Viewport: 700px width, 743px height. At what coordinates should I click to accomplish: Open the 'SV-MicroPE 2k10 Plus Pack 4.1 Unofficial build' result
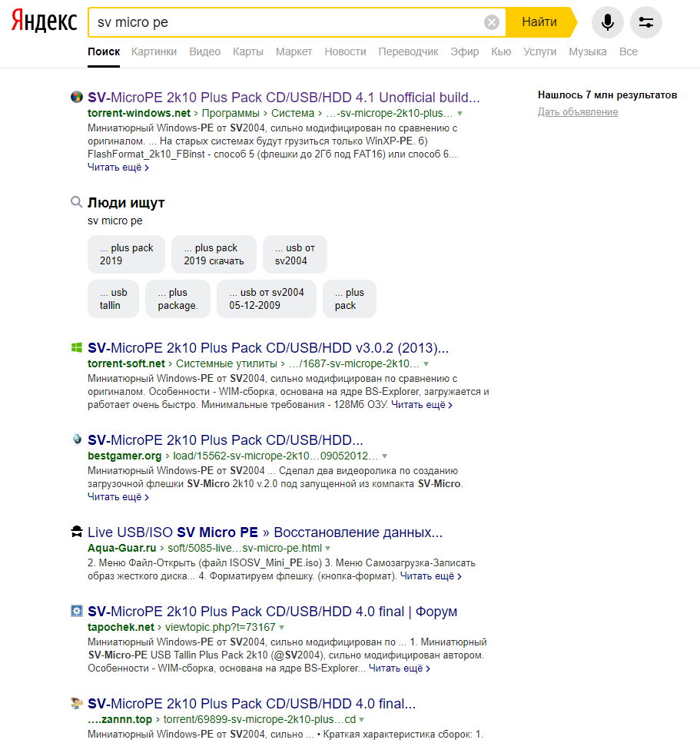(x=284, y=97)
